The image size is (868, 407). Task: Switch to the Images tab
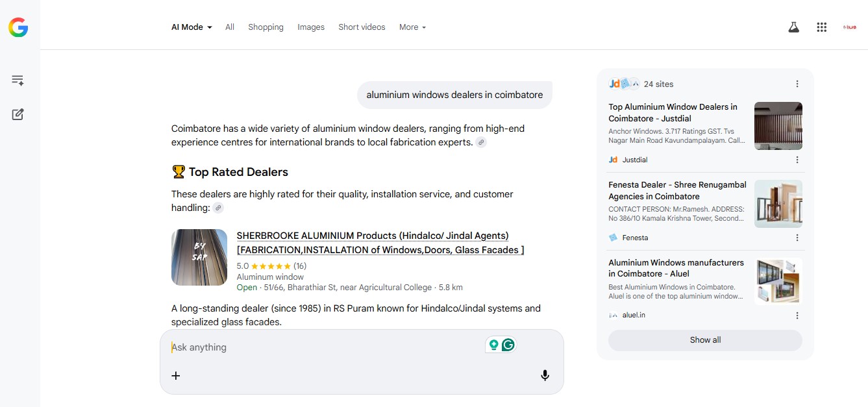(311, 27)
